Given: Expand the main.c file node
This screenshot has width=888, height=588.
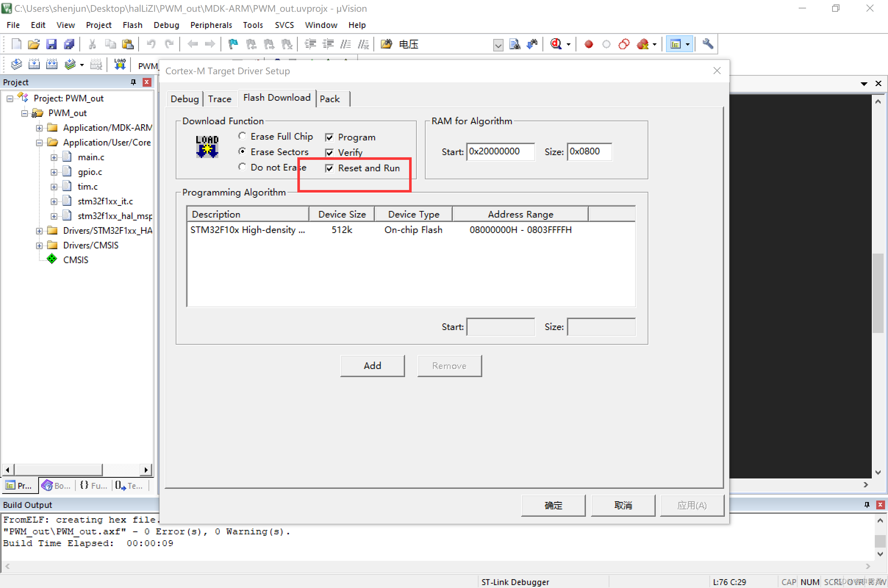Looking at the screenshot, I should pyautogui.click(x=54, y=158).
